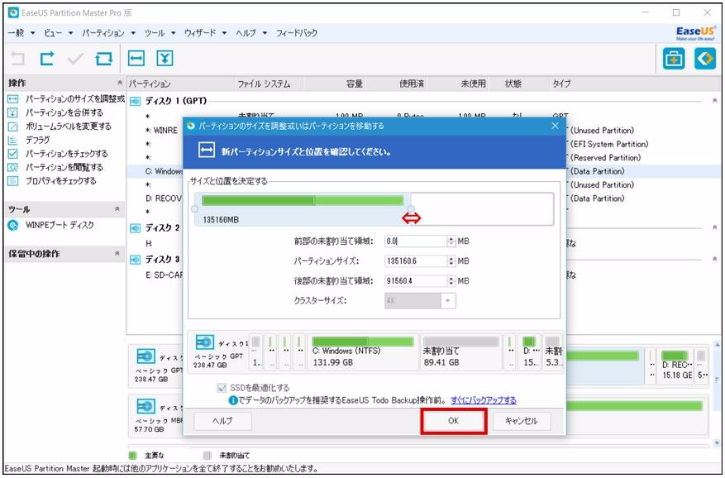Click the ヘルプ button in the dialog
This screenshot has height=478, width=725.
(223, 421)
